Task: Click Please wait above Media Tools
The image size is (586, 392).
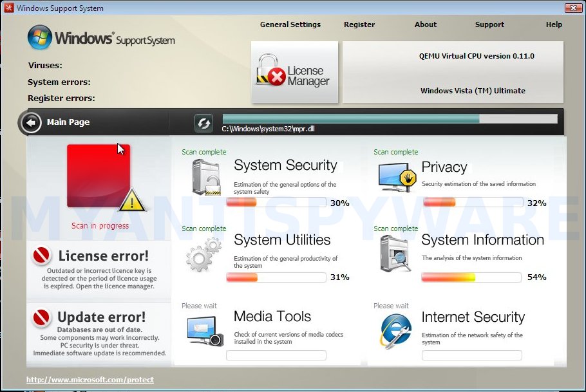Action: coord(199,306)
